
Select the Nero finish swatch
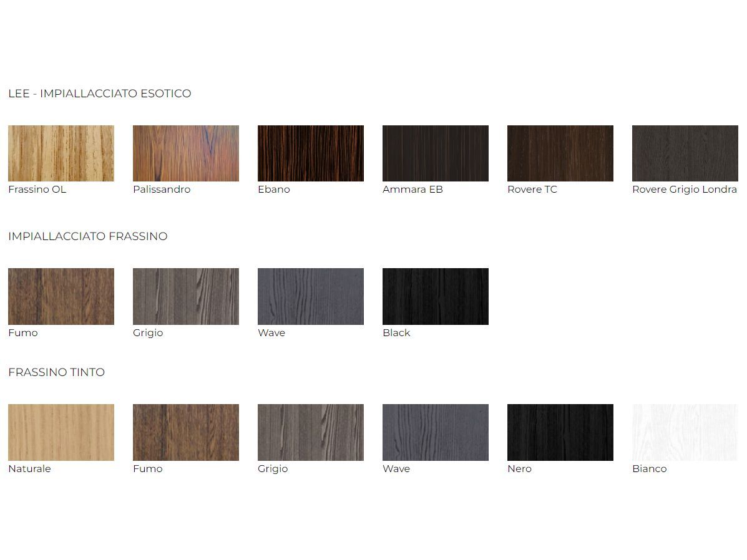point(560,432)
